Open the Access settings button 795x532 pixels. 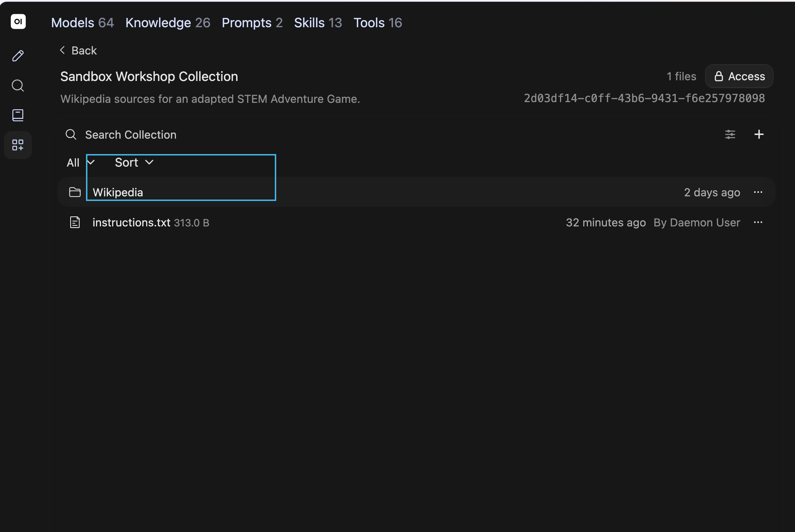point(739,76)
